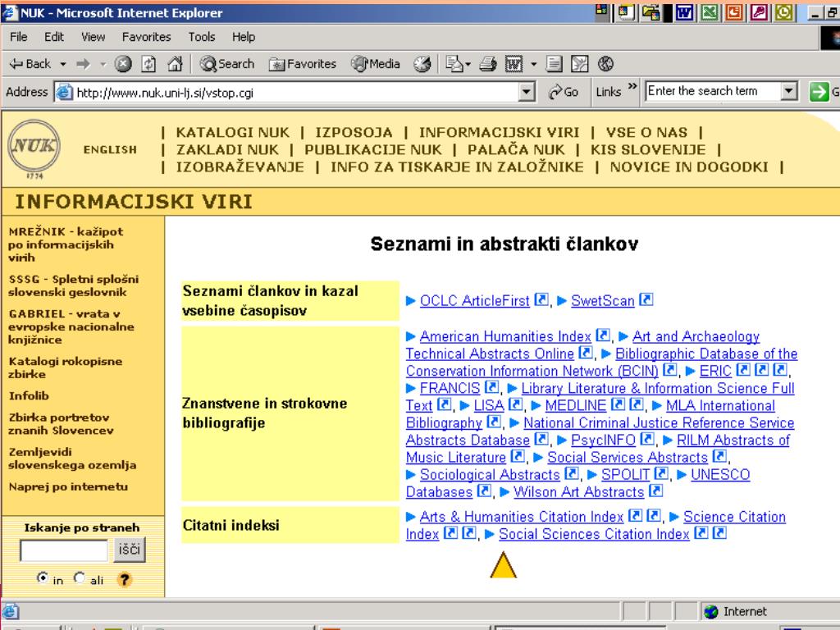The height and width of the screenshot is (630, 840).
Task: Expand the Links toolbar chevron
Action: 632,86
